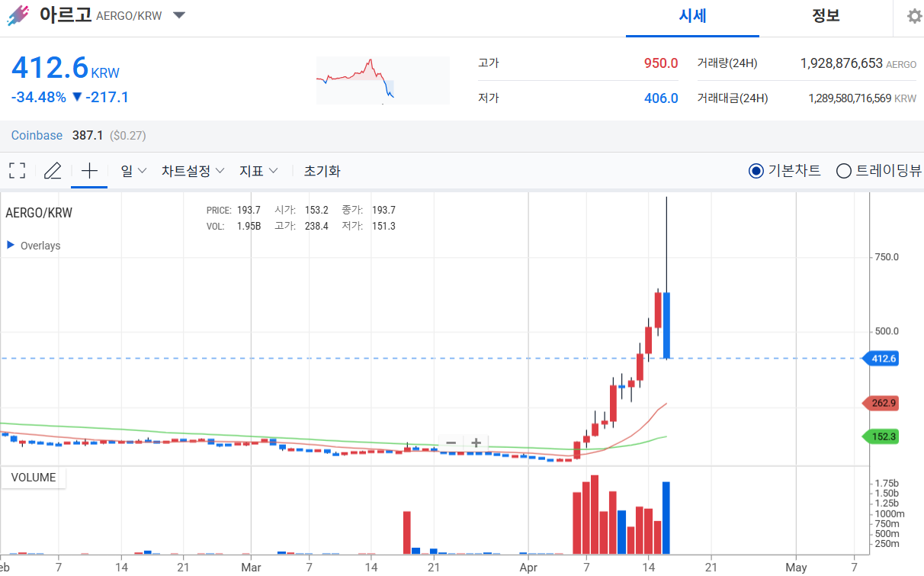Click the Mar date axis label

click(251, 568)
